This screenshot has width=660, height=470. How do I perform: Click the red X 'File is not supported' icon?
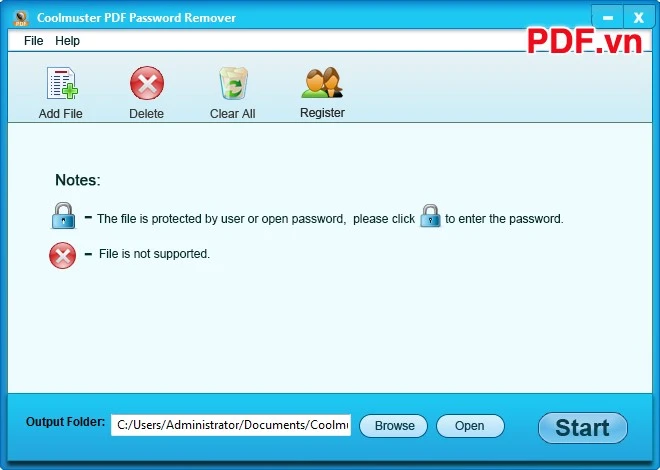pyautogui.click(x=63, y=255)
